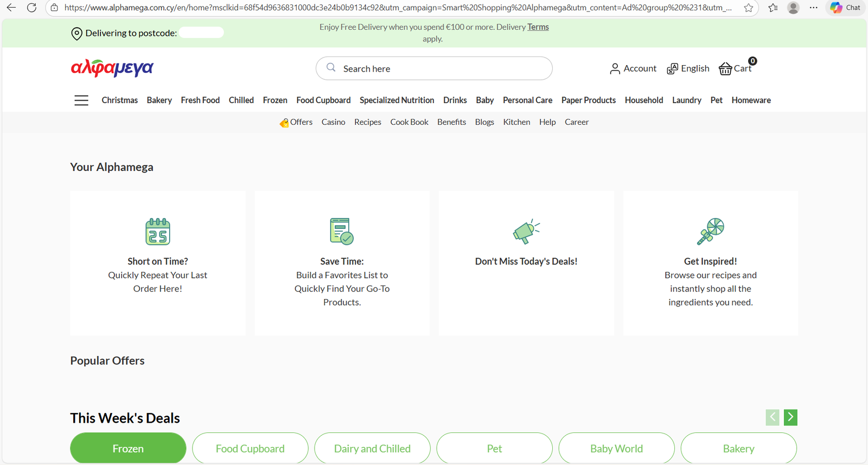Click the language translate icon
Screen dimensions: 868x465
coord(672,69)
